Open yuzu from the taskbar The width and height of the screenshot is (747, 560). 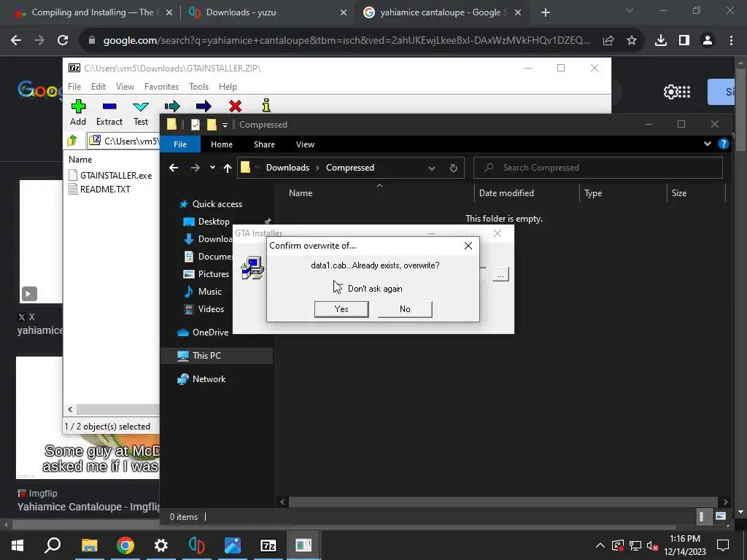(x=196, y=545)
